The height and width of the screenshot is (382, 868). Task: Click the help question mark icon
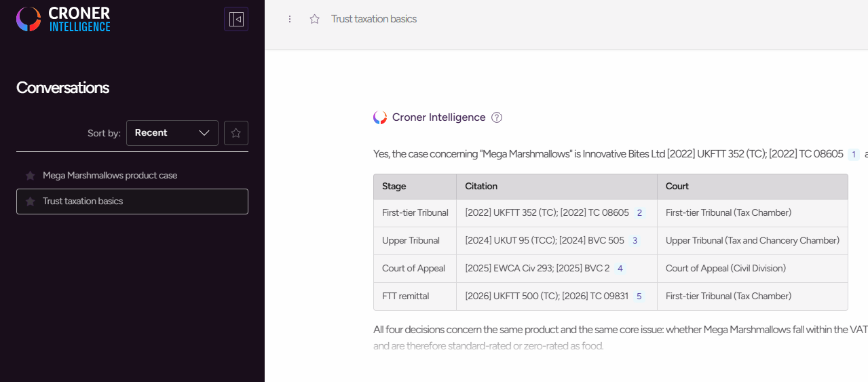[497, 117]
